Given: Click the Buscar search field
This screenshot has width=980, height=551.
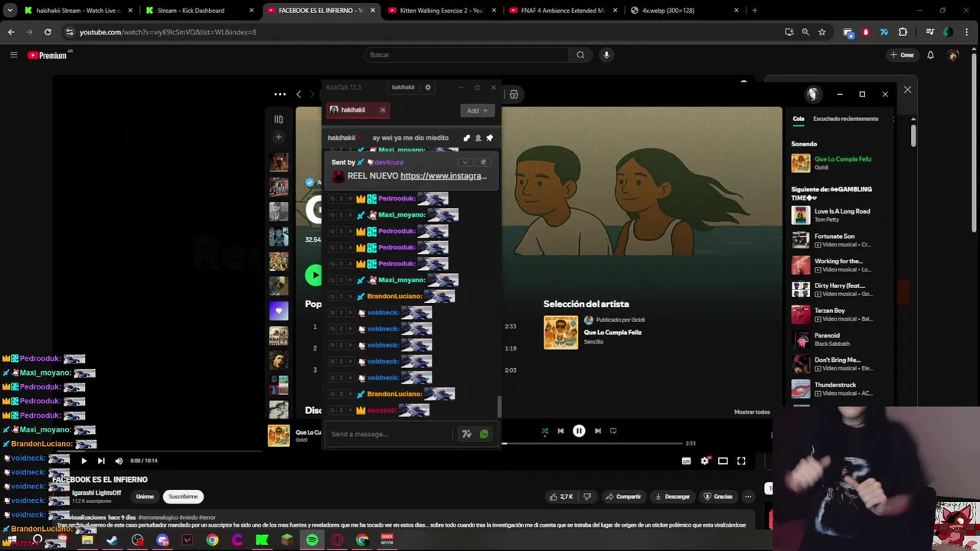Looking at the screenshot, I should [466, 55].
